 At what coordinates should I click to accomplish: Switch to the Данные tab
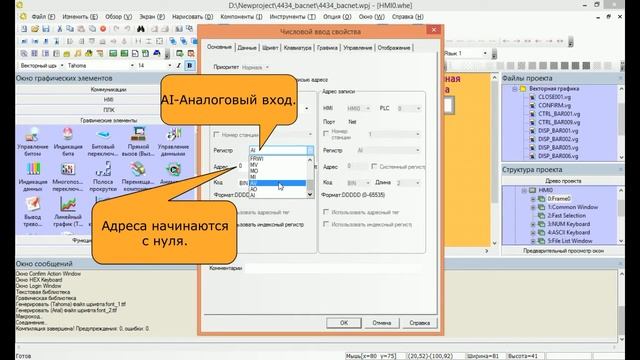pyautogui.click(x=247, y=48)
